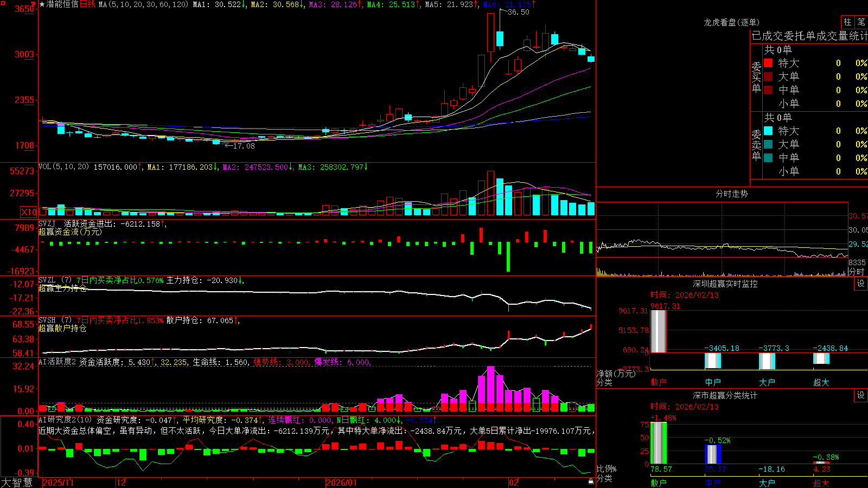
Task: Click the X10 volume multiplier box
Action: point(29,212)
